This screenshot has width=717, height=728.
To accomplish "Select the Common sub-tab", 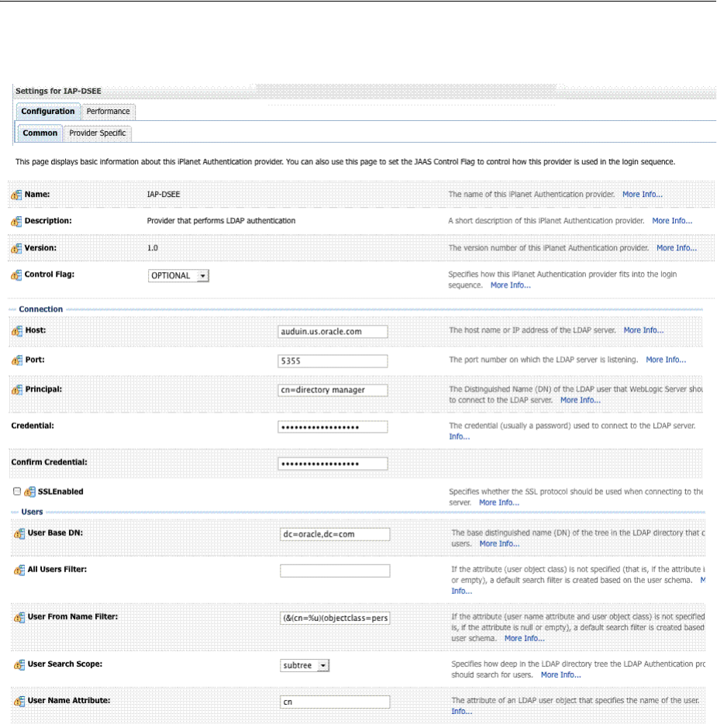I will point(40,133).
